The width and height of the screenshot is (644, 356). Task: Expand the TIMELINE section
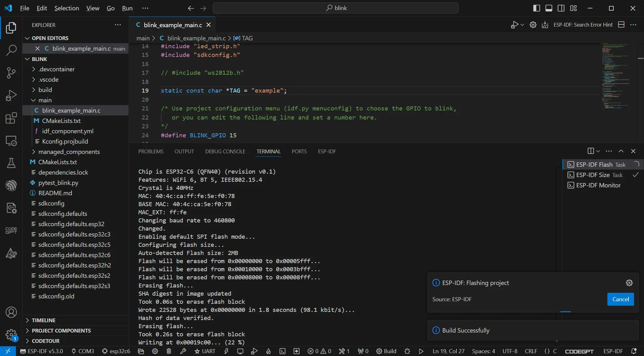pos(43,320)
